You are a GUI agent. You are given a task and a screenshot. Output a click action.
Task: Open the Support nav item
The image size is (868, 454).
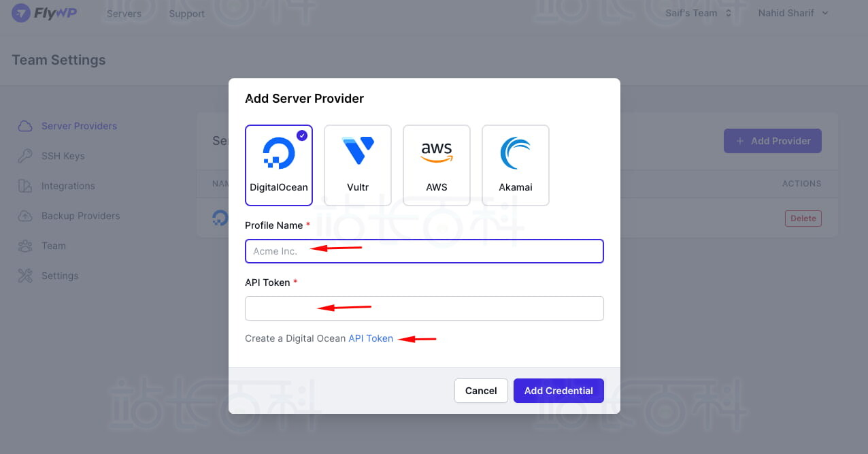[187, 14]
